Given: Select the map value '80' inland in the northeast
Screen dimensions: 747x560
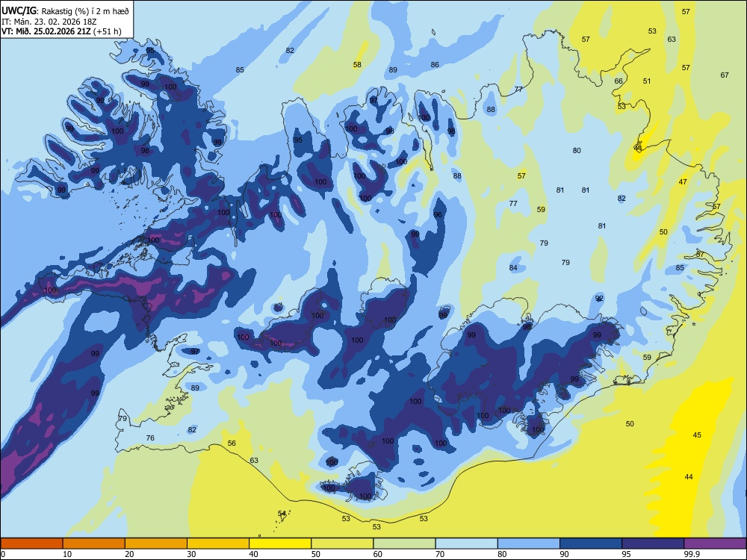Looking at the screenshot, I should [577, 151].
